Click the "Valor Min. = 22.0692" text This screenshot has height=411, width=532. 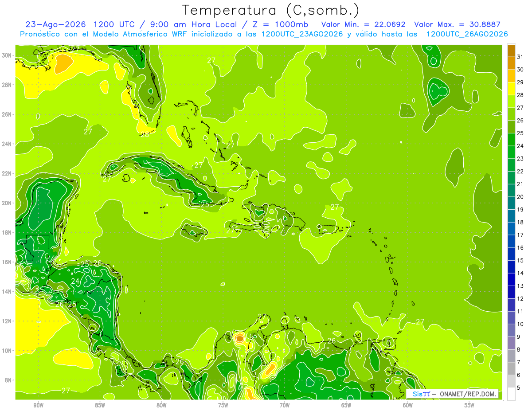(x=364, y=24)
